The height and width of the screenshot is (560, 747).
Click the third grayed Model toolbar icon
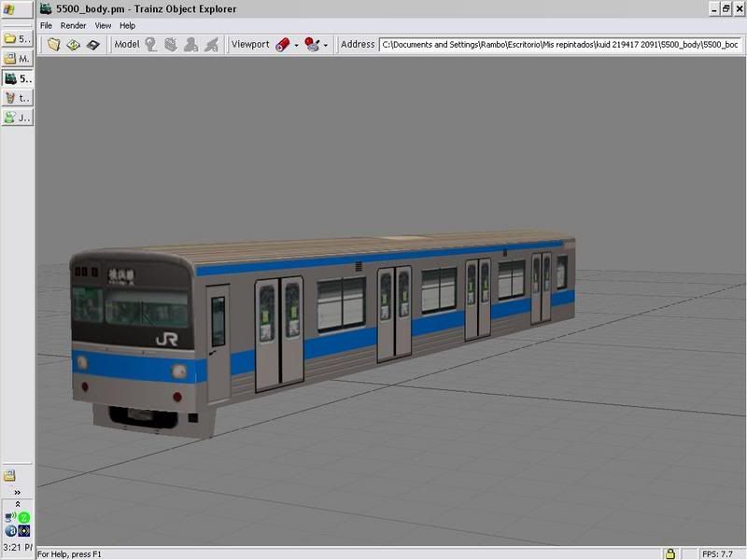tap(191, 44)
